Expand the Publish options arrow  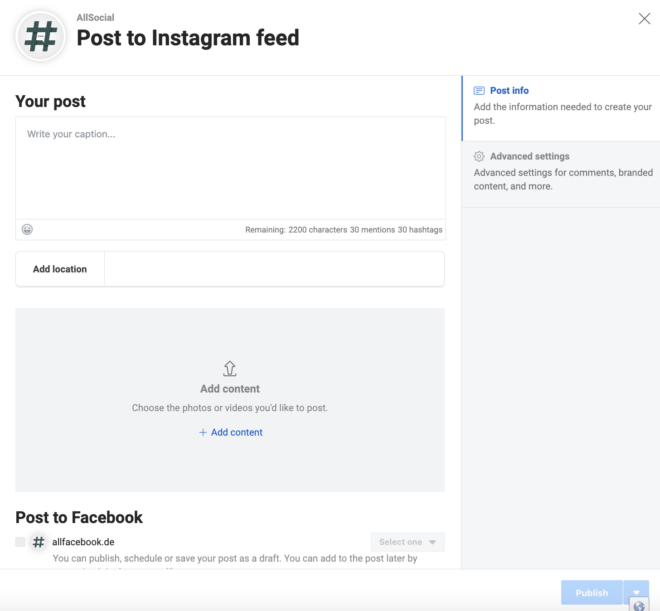pos(636,592)
